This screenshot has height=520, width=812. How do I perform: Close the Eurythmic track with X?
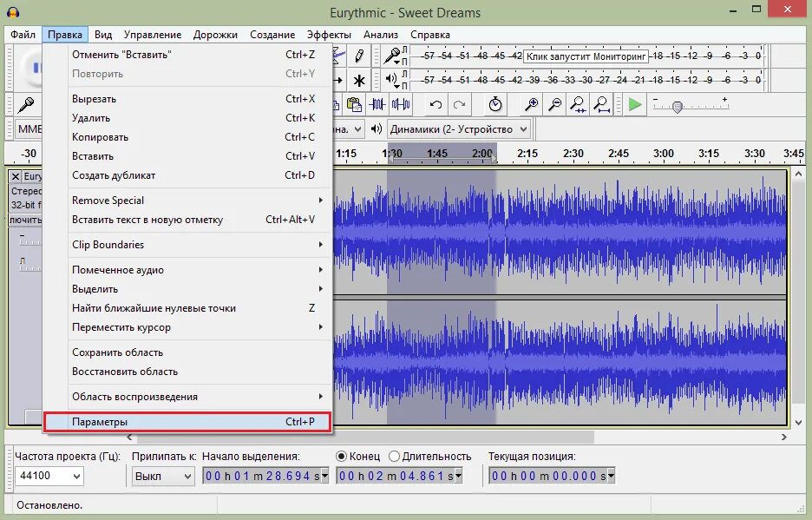click(16, 175)
